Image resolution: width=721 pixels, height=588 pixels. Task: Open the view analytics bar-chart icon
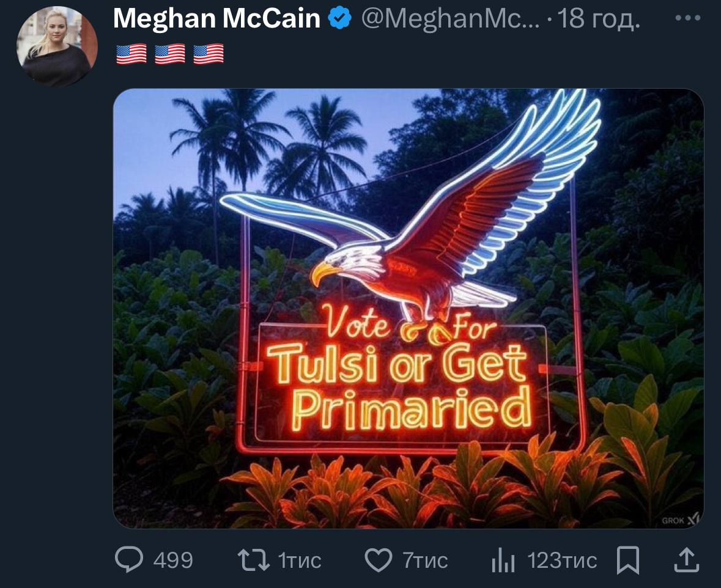(x=504, y=560)
